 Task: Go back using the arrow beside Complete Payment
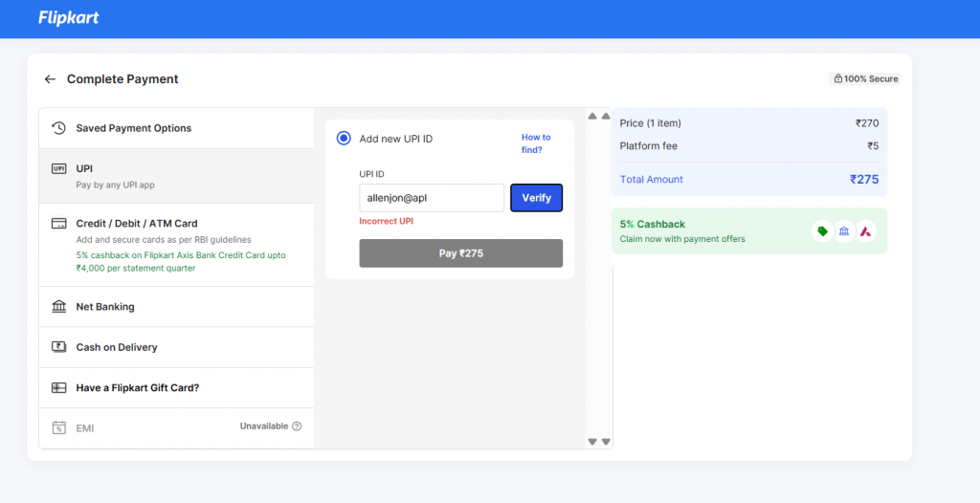[x=50, y=79]
